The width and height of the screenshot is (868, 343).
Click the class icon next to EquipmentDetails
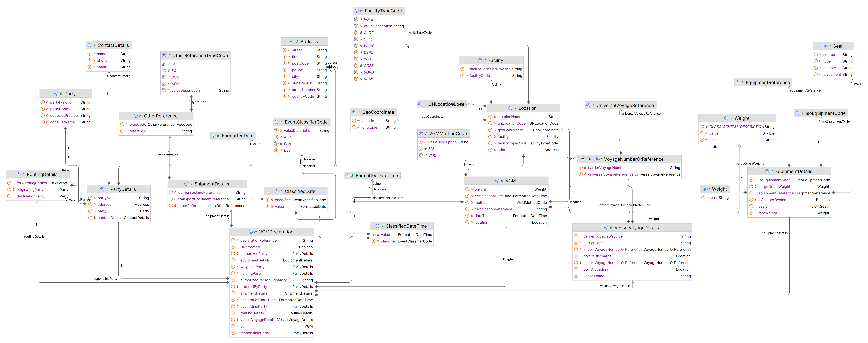click(x=767, y=171)
